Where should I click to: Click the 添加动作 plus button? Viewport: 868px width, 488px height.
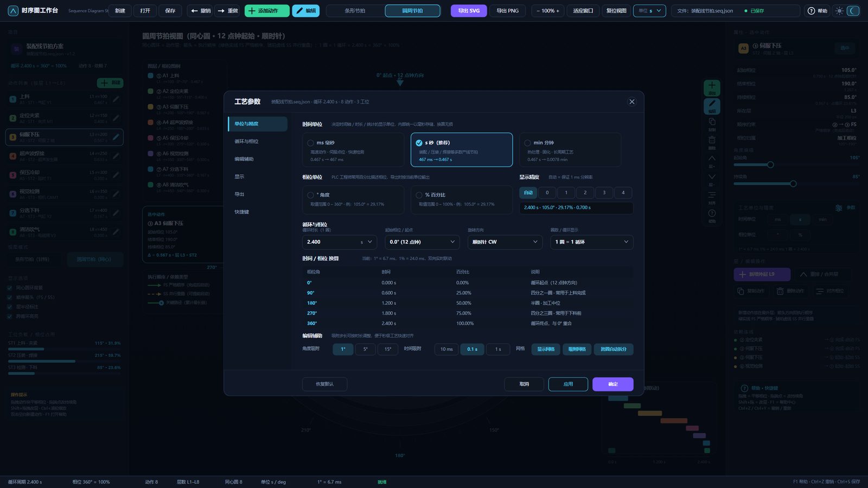tap(267, 11)
